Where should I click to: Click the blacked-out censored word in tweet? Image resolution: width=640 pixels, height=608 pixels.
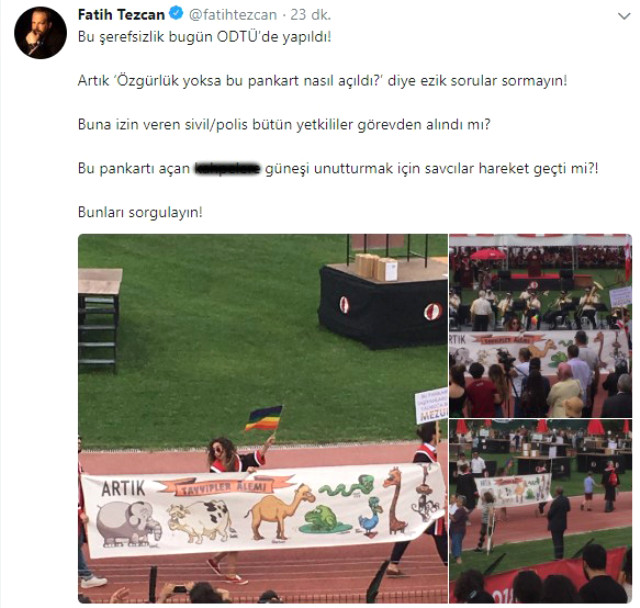pos(228,168)
